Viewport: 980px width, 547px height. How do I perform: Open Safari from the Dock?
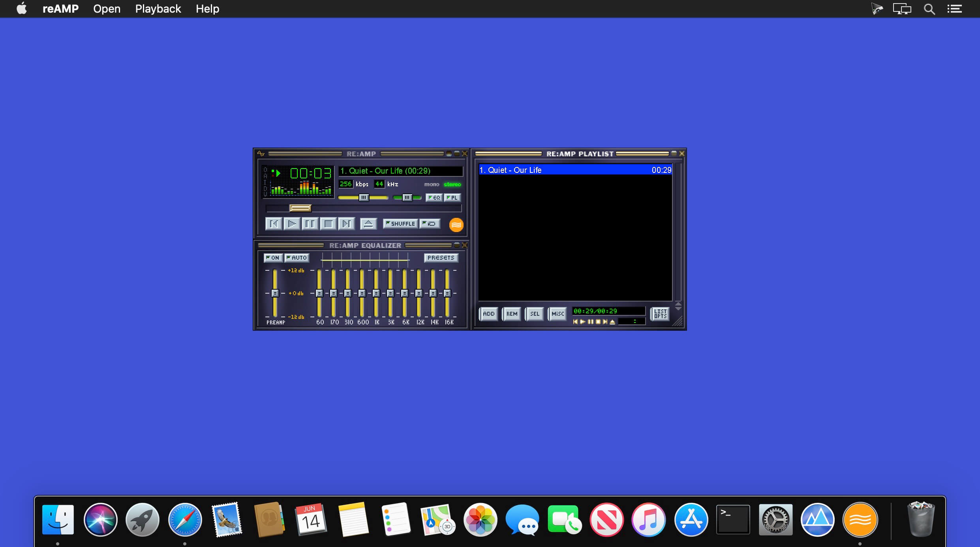pyautogui.click(x=185, y=520)
